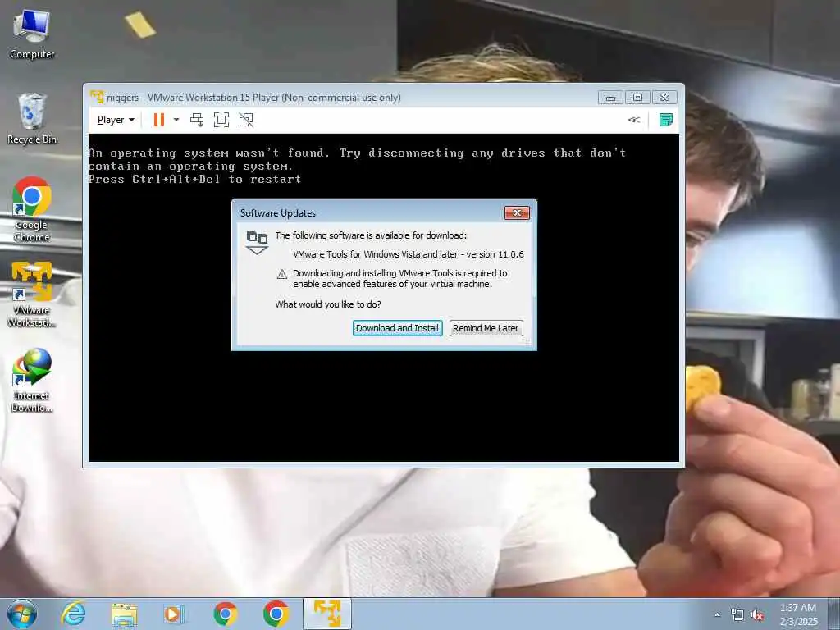Open the Player menu dropdown
The width and height of the screenshot is (840, 630).
[x=115, y=120]
